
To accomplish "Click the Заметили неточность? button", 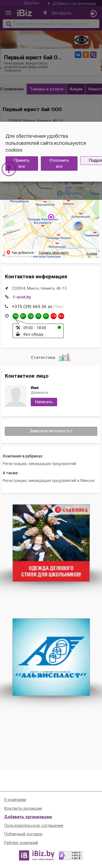I will pyautogui.click(x=51, y=431).
